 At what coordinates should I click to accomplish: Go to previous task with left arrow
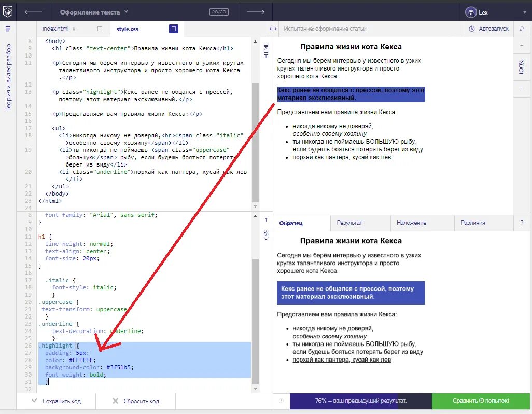click(x=33, y=12)
